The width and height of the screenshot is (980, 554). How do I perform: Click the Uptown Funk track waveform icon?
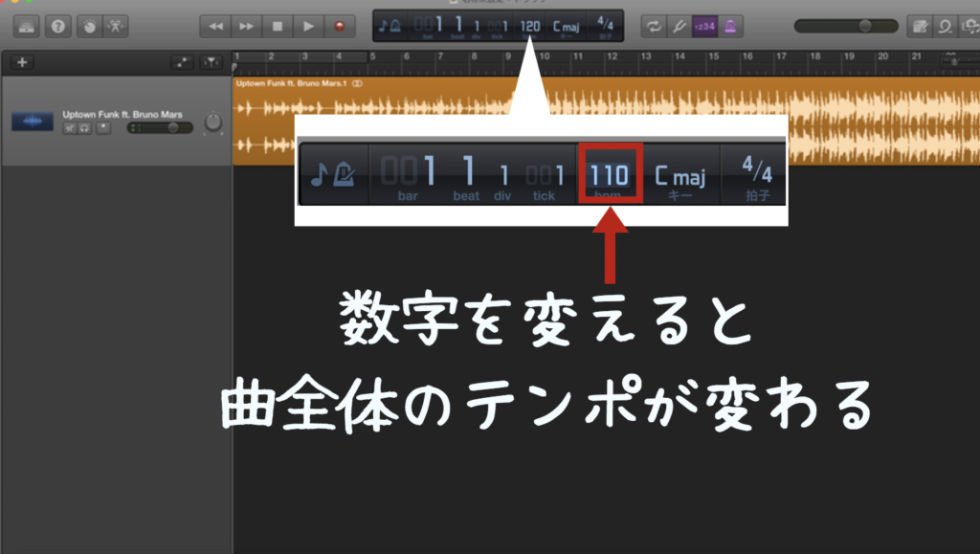tap(33, 121)
